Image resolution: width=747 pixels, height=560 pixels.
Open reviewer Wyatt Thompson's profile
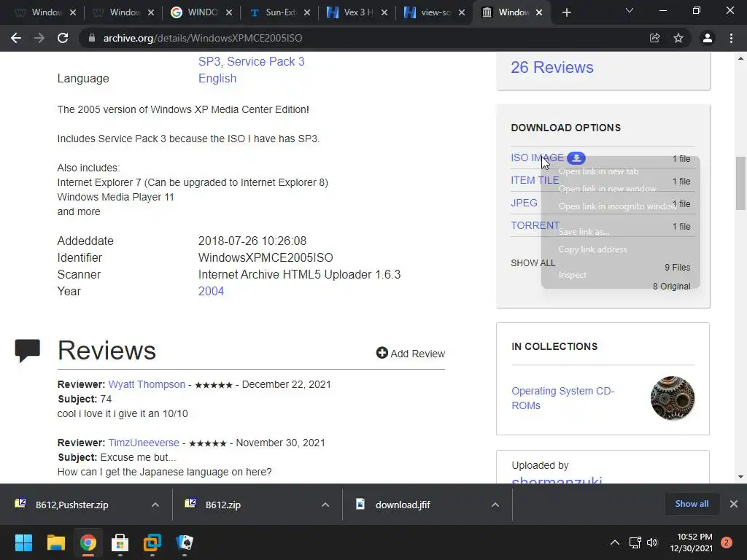click(x=147, y=384)
